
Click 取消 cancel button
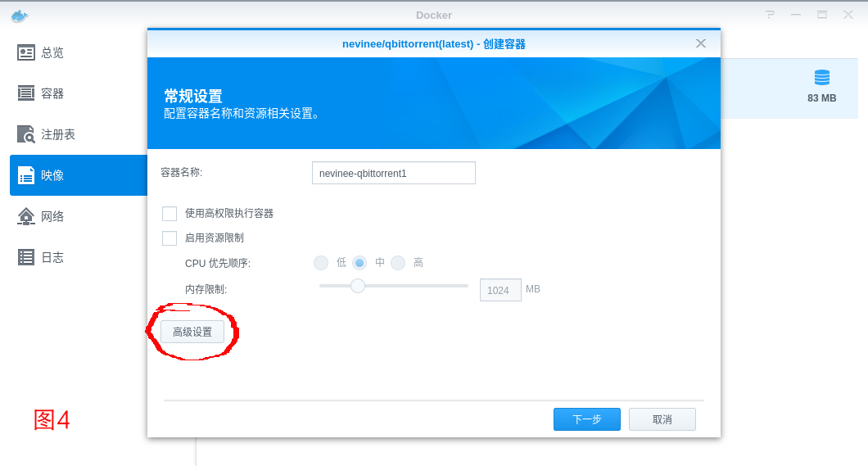(662, 419)
